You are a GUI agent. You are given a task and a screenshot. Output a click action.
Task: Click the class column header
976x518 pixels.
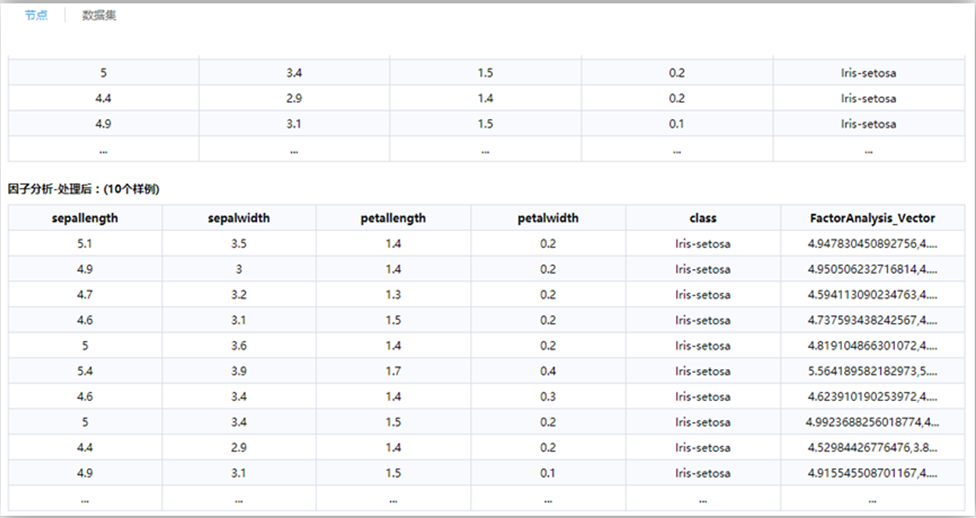[702, 218]
